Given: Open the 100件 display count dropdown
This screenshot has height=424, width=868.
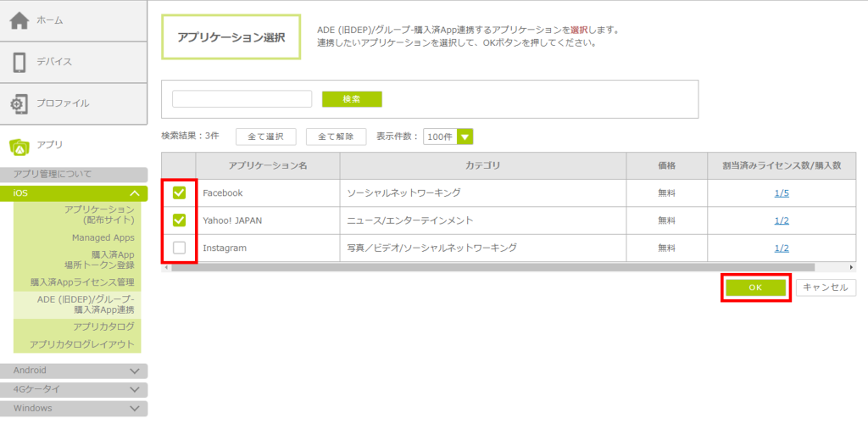Looking at the screenshot, I should coord(464,137).
